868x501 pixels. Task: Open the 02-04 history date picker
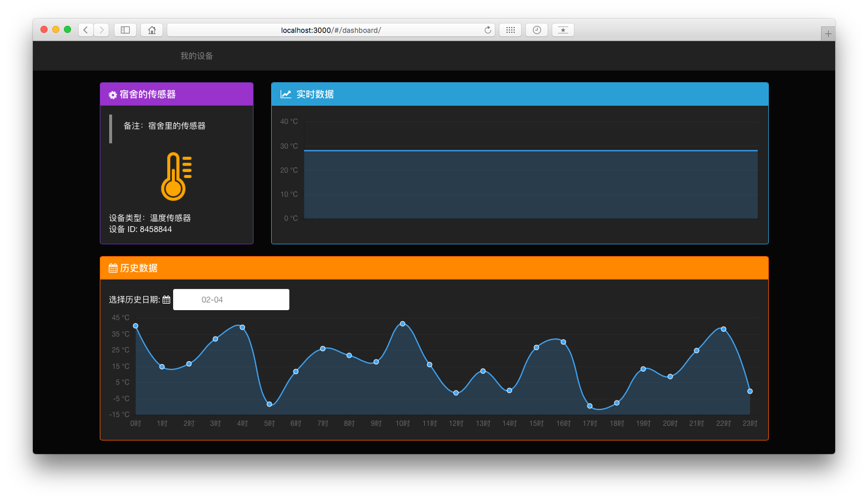coord(231,300)
